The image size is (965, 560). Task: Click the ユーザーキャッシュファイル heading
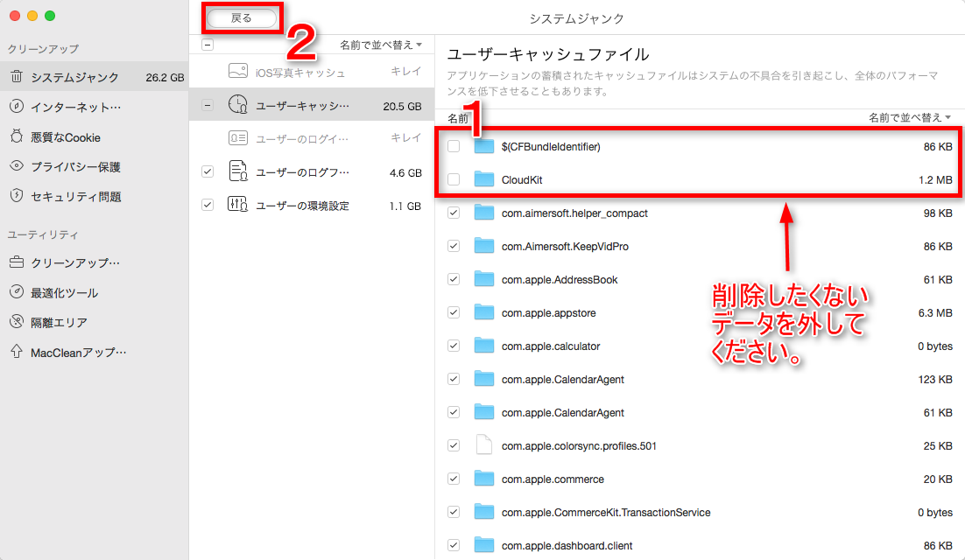pos(547,54)
